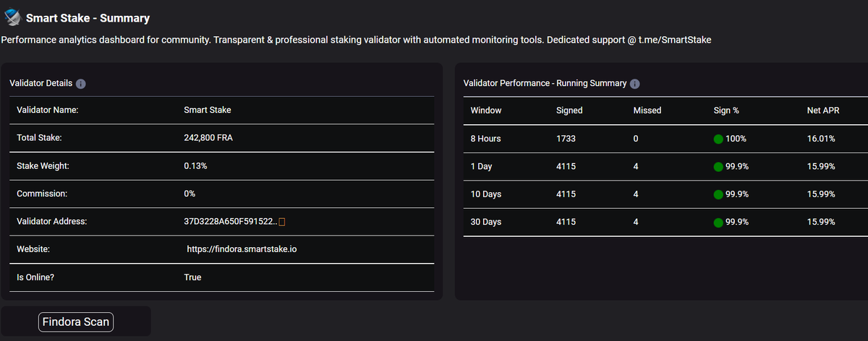Click the 0% commission value
Screen dimensions: 868x341
[190, 194]
